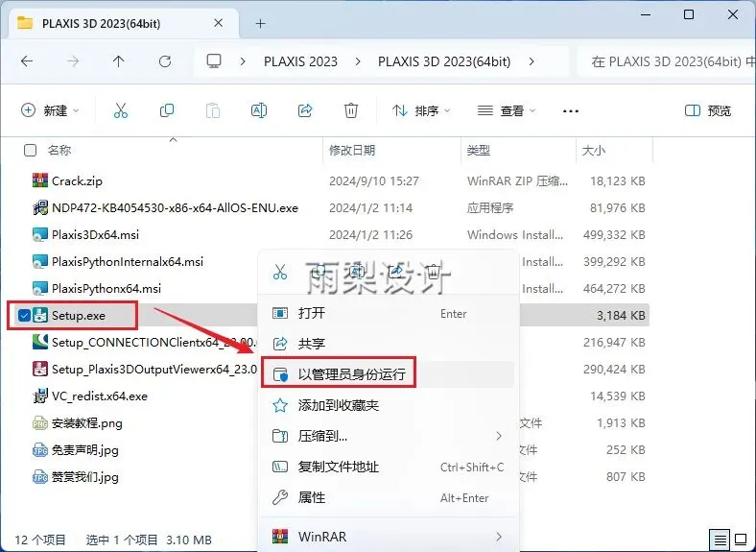756x552 pixels.
Task: Click the NDP472 .exe file icon
Action: (40, 207)
